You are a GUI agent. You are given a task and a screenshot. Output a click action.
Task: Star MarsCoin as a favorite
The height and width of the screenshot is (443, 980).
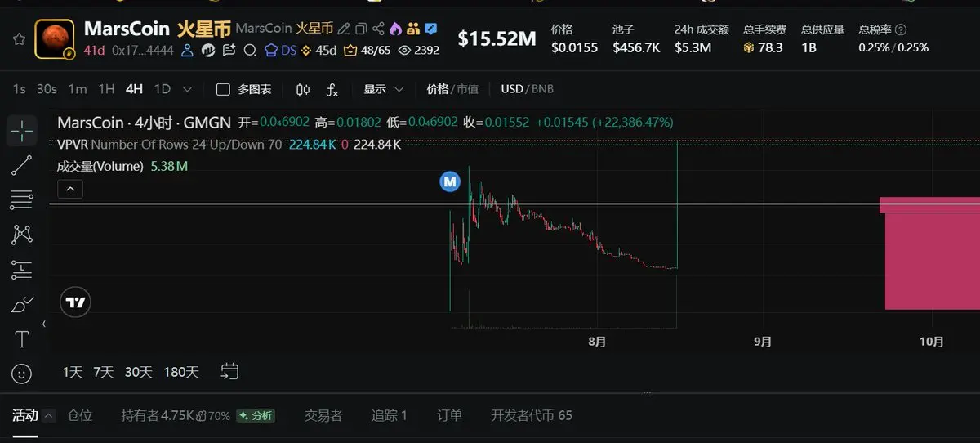[18, 38]
